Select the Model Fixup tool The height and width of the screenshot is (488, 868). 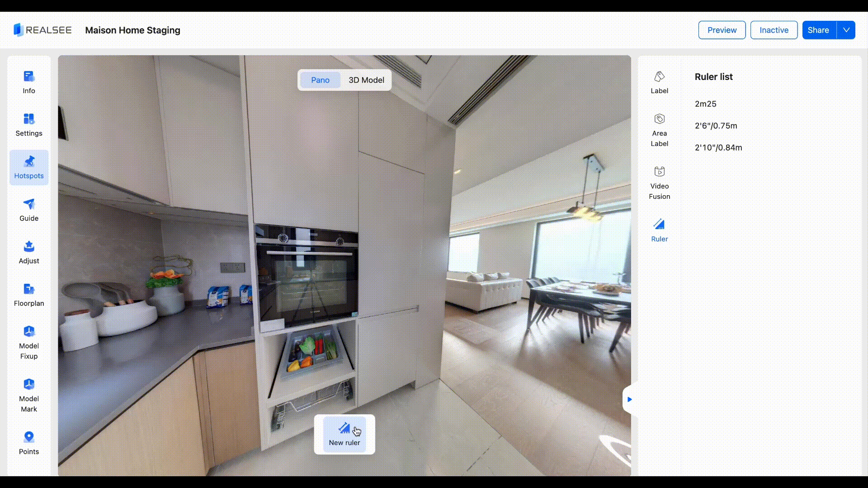tap(29, 343)
